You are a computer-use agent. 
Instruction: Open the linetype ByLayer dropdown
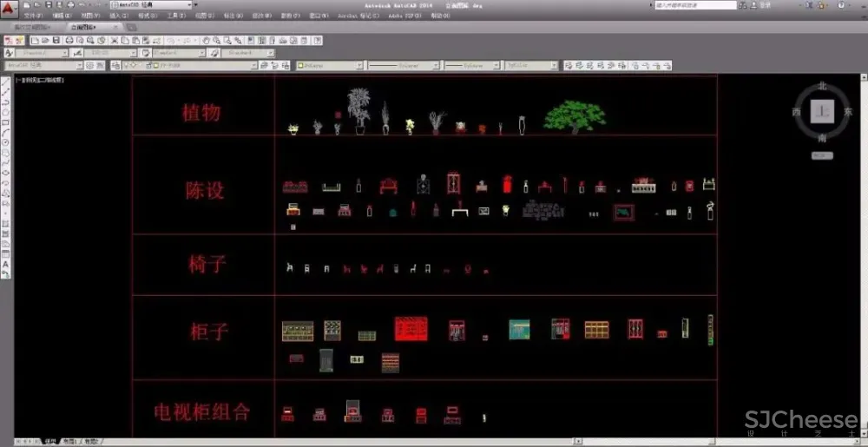435,65
